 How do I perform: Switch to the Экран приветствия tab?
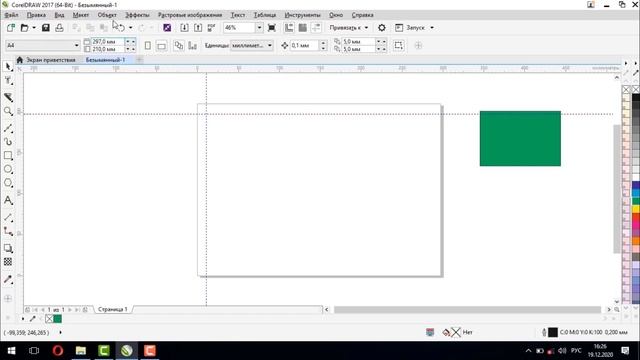pos(51,60)
